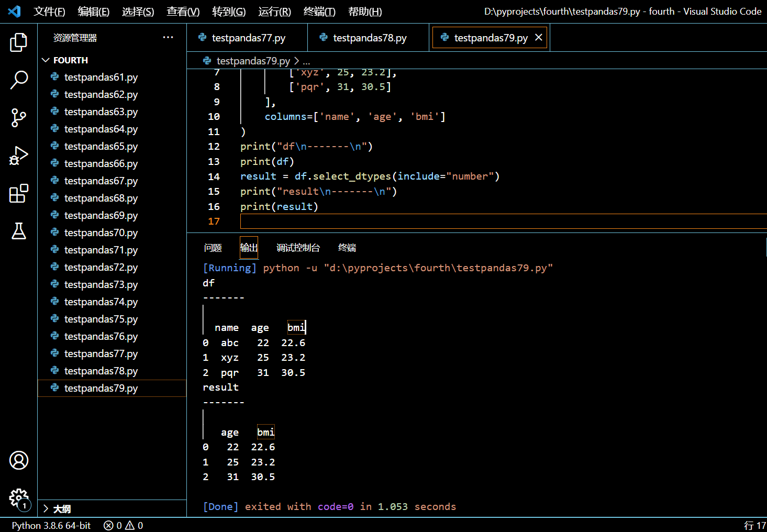Open the 运行(R) menu
The width and height of the screenshot is (767, 532).
click(274, 12)
